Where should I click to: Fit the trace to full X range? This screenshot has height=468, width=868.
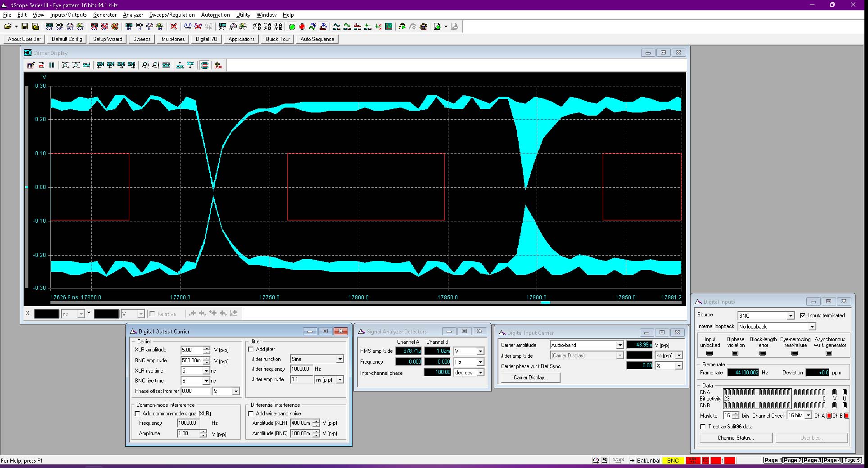click(x=86, y=65)
